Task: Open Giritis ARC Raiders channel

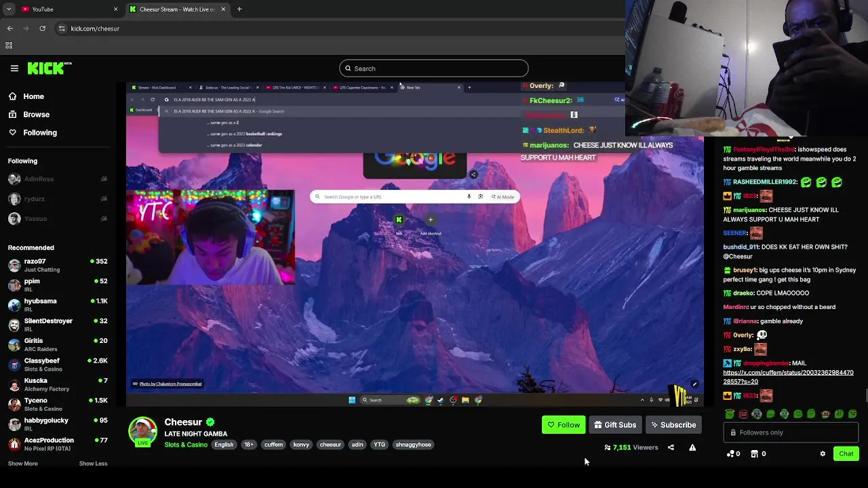Action: click(x=58, y=344)
